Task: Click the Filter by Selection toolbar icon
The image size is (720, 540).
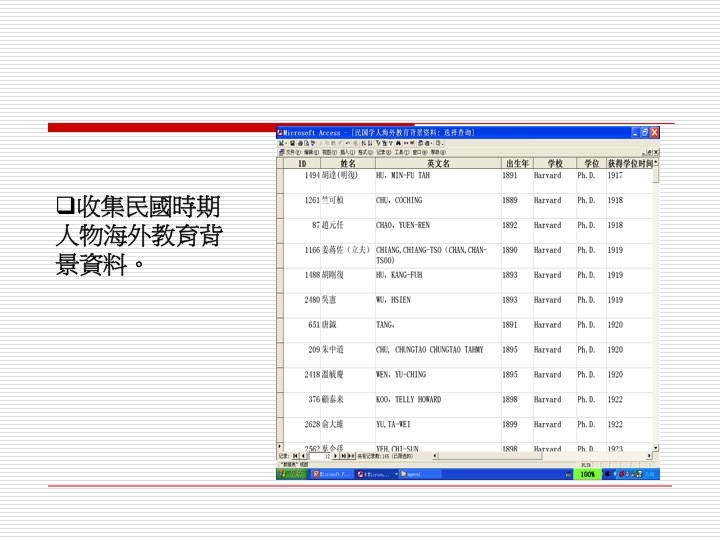Action: click(x=378, y=143)
